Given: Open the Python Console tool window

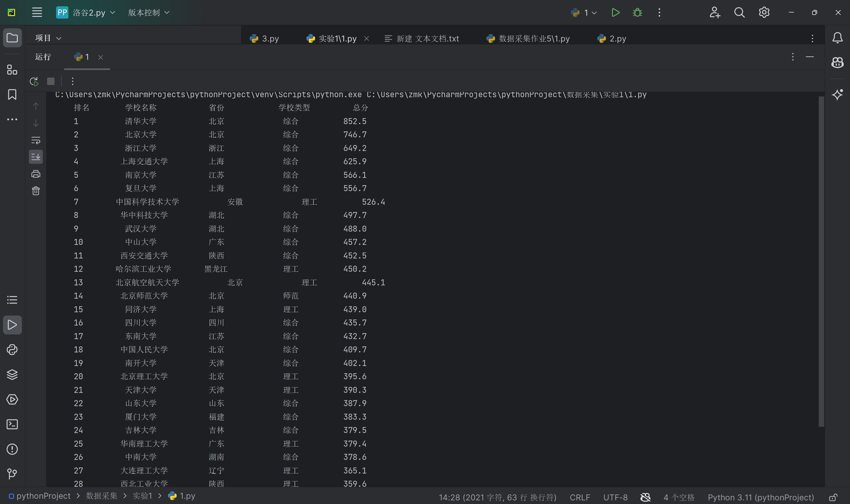Looking at the screenshot, I should (12, 350).
